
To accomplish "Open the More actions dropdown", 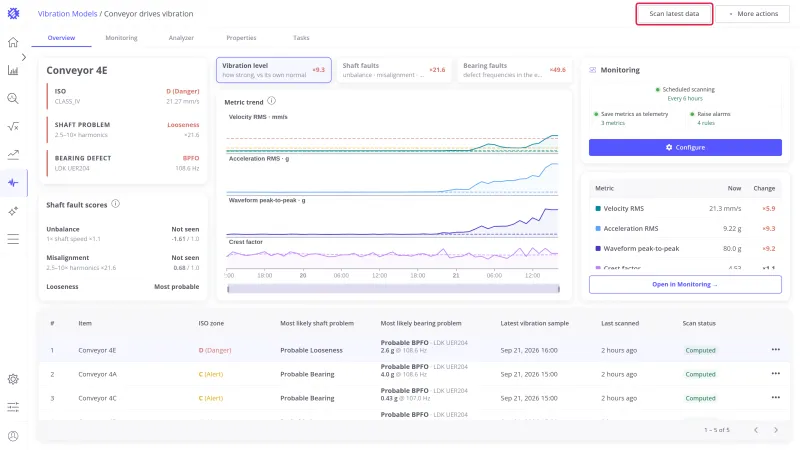I will click(x=753, y=14).
